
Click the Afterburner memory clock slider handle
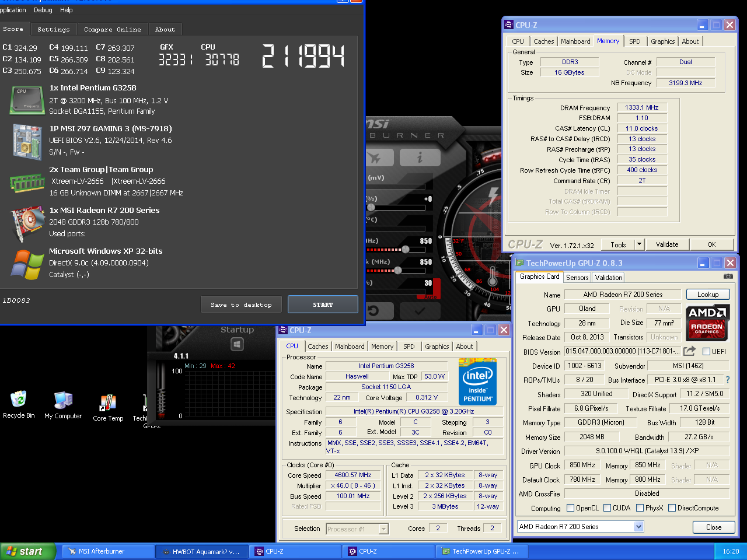tap(397, 270)
